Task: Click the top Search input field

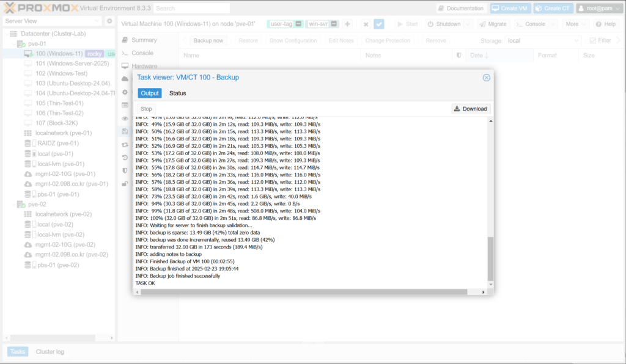Action: (191, 9)
